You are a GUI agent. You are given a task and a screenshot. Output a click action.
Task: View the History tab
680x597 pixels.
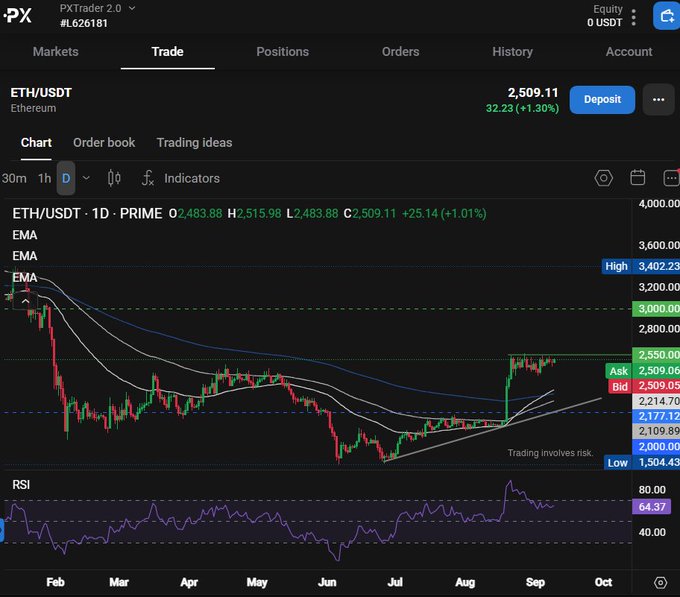click(x=512, y=52)
